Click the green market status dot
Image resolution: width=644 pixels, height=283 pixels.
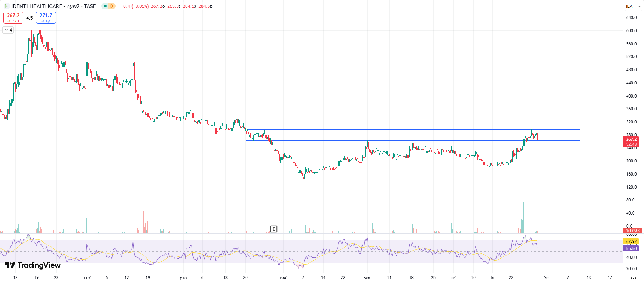pyautogui.click(x=105, y=6)
